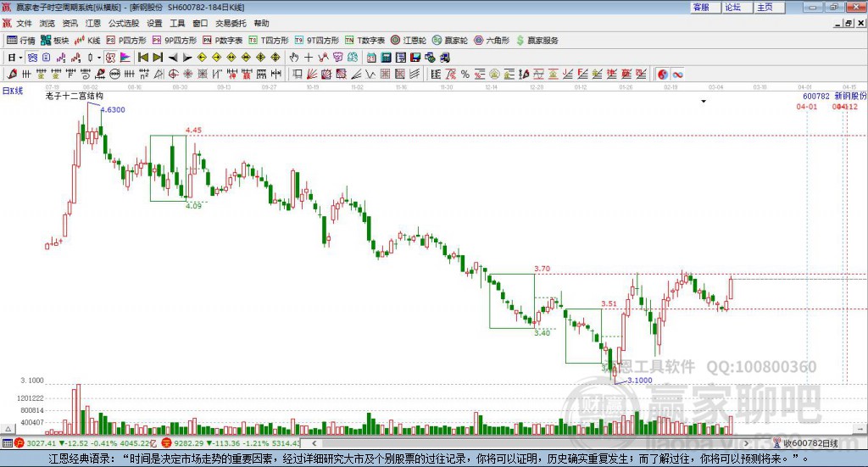Click the 老子十二宫结构 chart title
The height and width of the screenshot is (467, 868).
(x=75, y=96)
